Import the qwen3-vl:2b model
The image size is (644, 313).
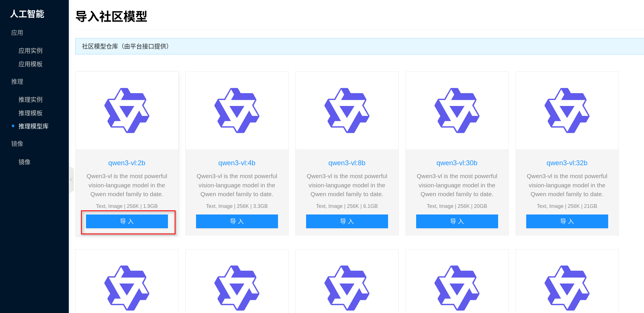coord(127,221)
